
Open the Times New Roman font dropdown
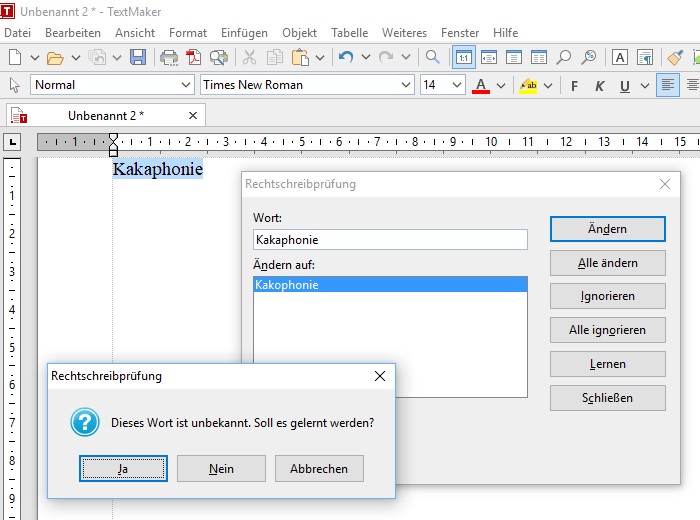tap(405, 85)
